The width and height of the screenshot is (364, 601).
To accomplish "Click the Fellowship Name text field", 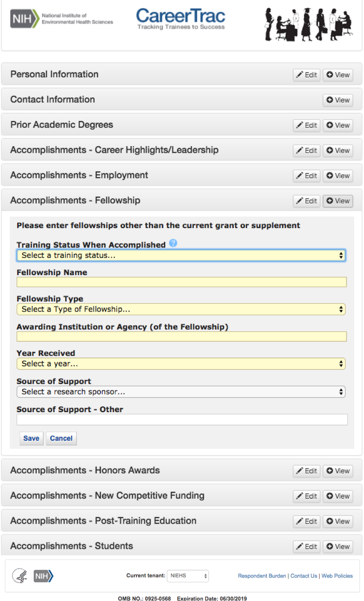I will point(181,282).
